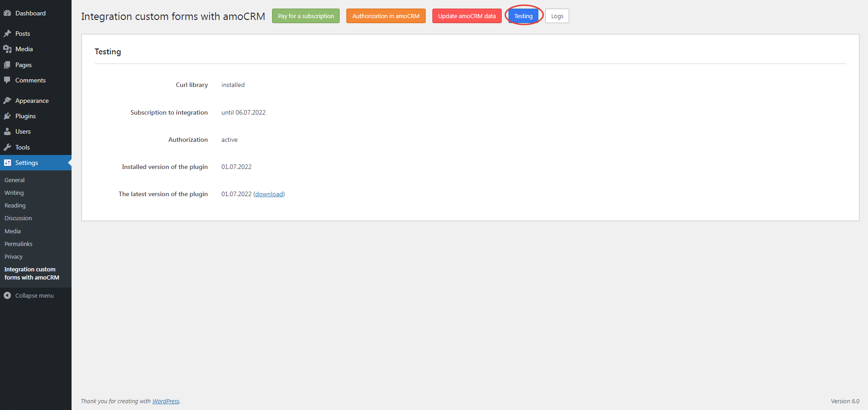Click the Comments speech bubble icon

(7, 80)
